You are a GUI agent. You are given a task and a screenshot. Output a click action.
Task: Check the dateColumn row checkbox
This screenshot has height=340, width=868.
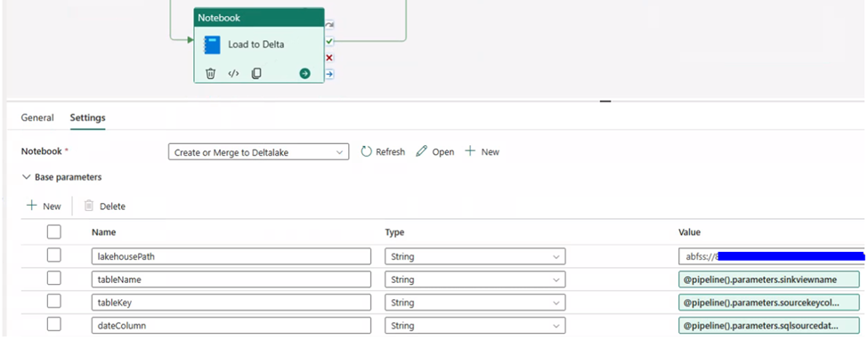coord(53,324)
